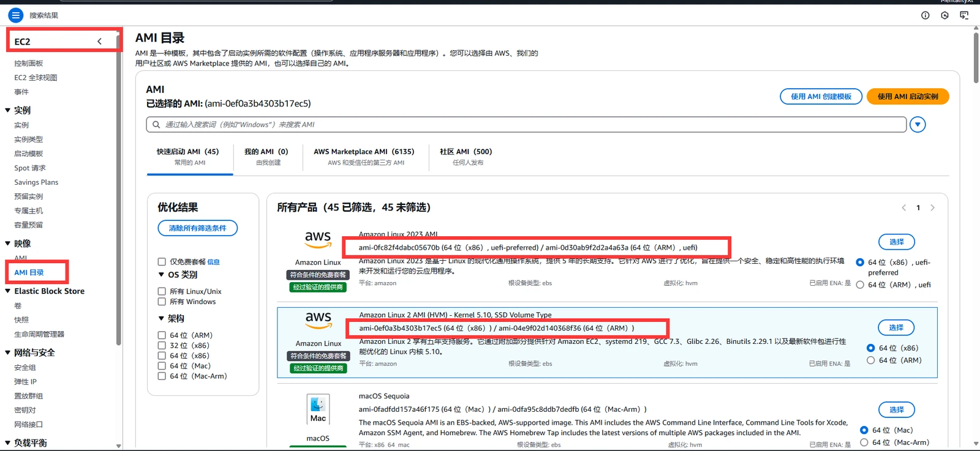Switch to the 我的 AMI (0) tab
The image size is (980, 451).
pyautogui.click(x=266, y=157)
